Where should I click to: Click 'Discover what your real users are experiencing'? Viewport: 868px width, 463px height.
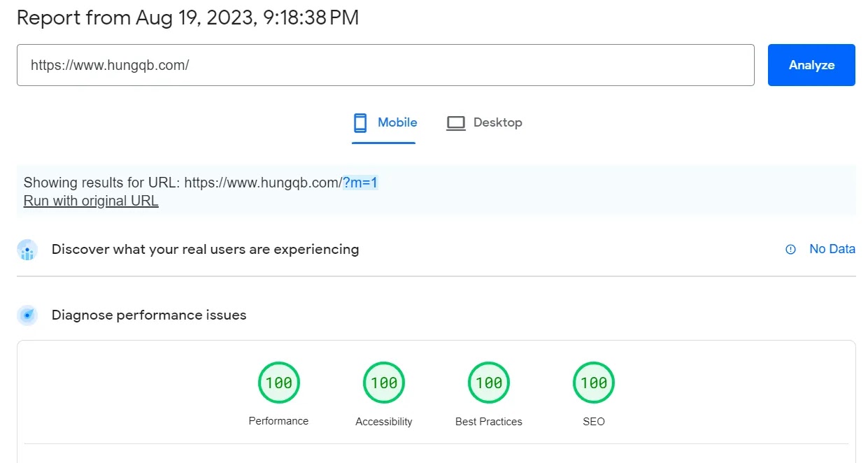coord(206,250)
